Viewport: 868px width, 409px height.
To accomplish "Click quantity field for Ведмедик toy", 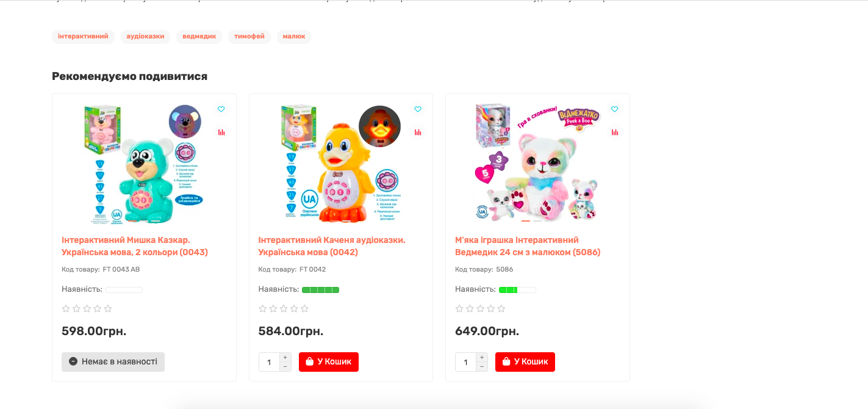I will [x=465, y=362].
